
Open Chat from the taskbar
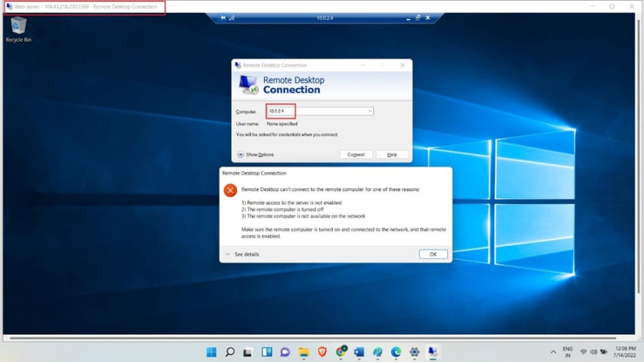click(x=285, y=352)
